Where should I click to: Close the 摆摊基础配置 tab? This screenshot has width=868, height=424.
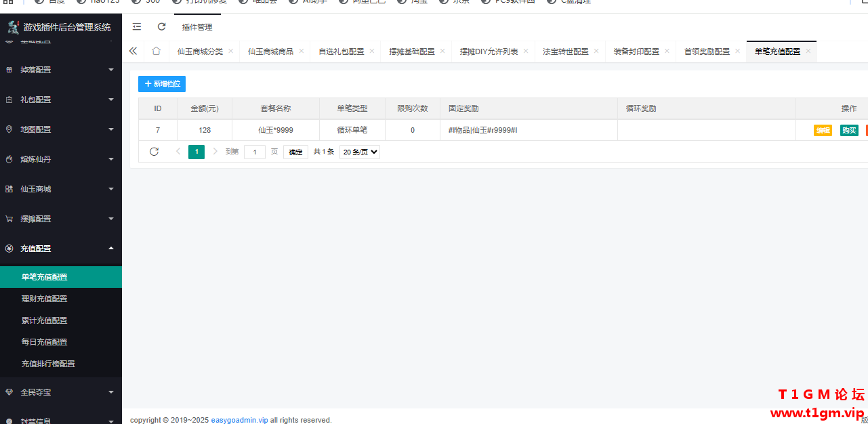click(x=442, y=51)
